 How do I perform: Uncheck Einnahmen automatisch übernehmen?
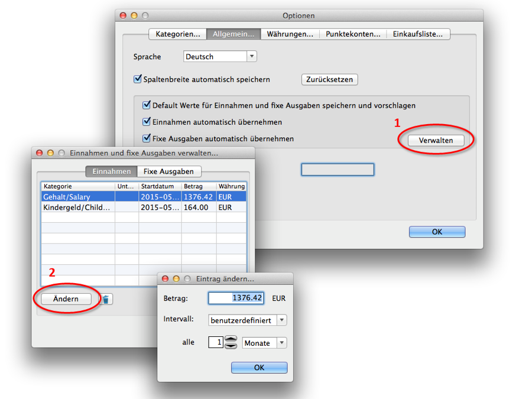147,122
